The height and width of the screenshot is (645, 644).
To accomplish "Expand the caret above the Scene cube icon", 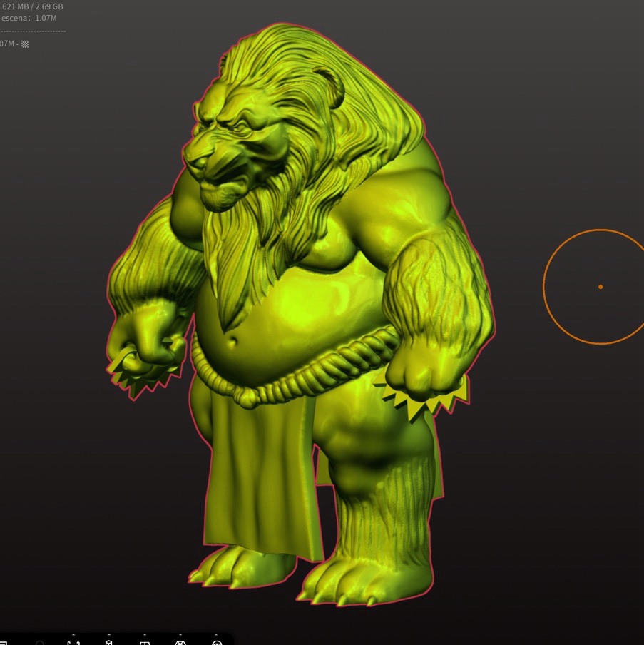I will coord(108,633).
